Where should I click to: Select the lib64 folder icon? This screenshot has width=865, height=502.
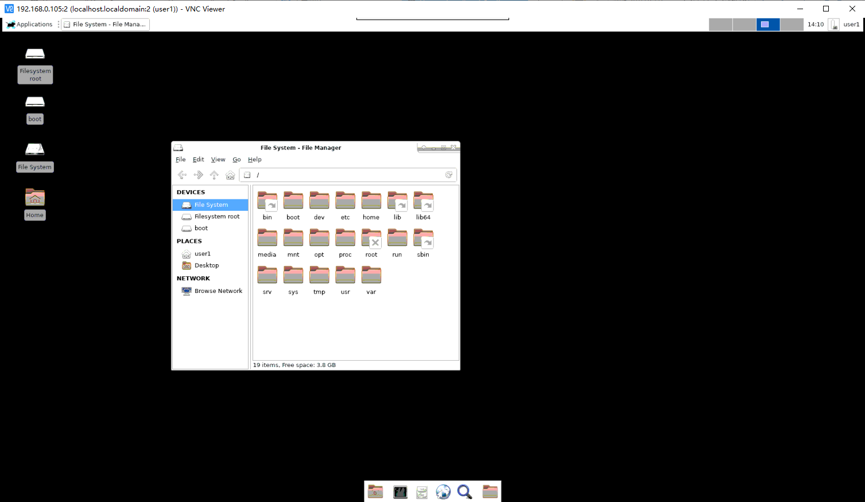point(423,201)
